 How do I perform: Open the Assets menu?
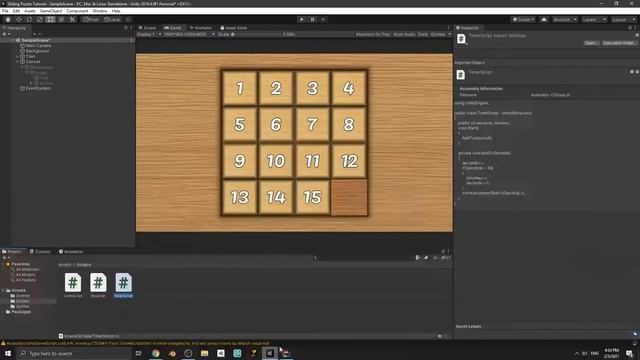click(30, 11)
